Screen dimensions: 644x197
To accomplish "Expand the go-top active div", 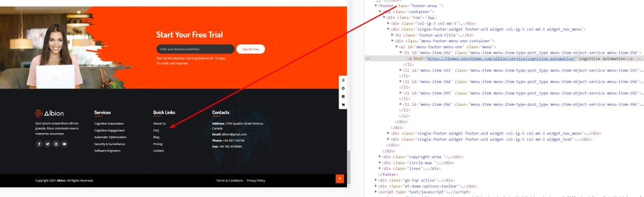I will [x=376, y=180].
